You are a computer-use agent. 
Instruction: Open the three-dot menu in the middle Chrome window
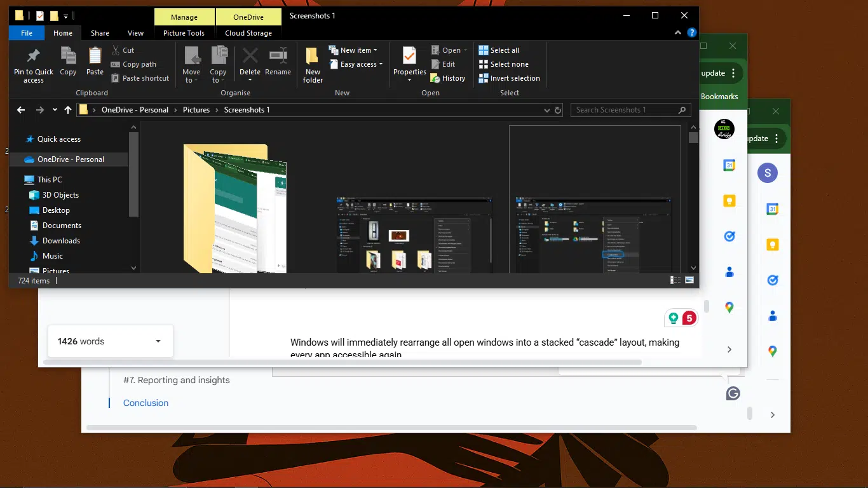pyautogui.click(x=733, y=73)
